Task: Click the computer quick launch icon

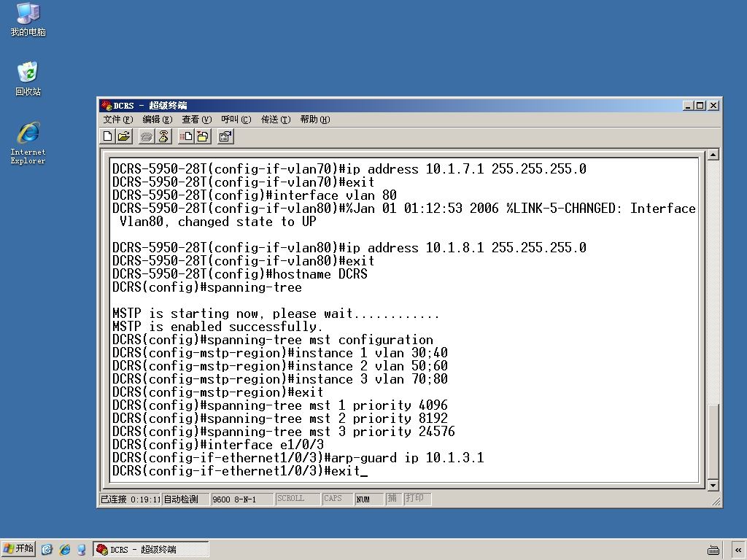Action: (82, 550)
